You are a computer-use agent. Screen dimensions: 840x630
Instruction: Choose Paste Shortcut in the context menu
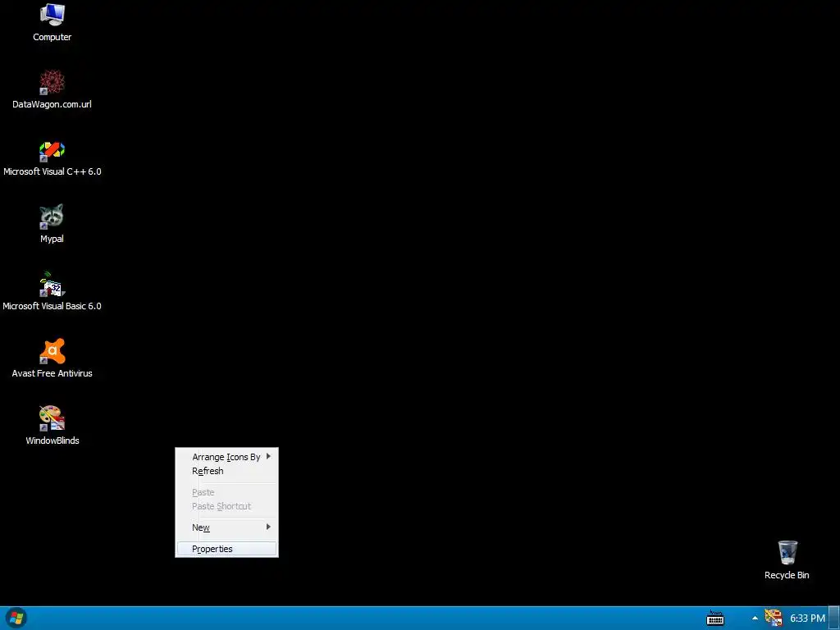(x=226, y=506)
